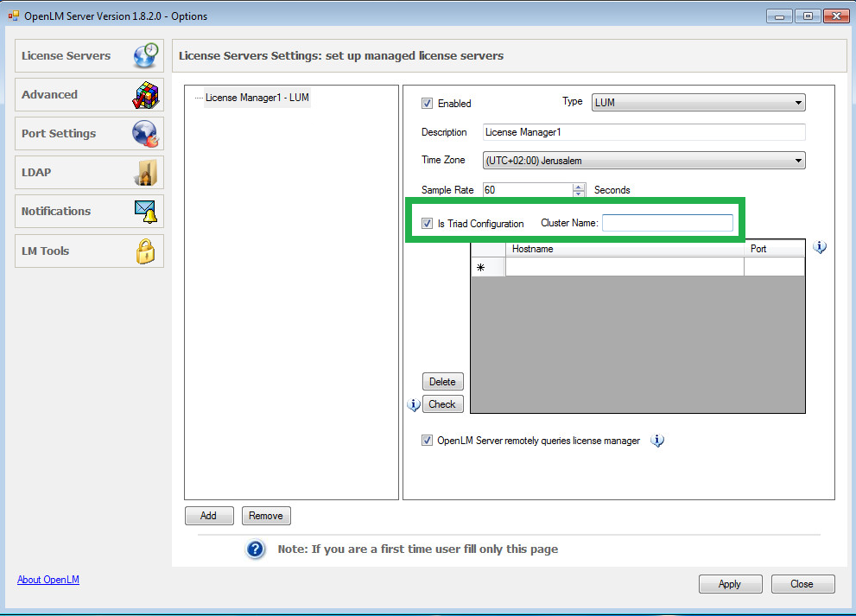Select License Manager1 - LUM in tree

pyautogui.click(x=257, y=98)
